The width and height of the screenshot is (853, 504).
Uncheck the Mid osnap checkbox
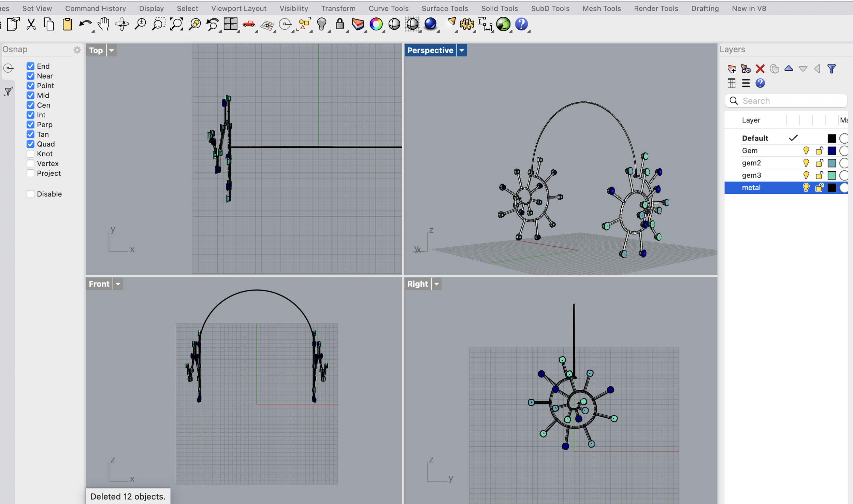30,95
